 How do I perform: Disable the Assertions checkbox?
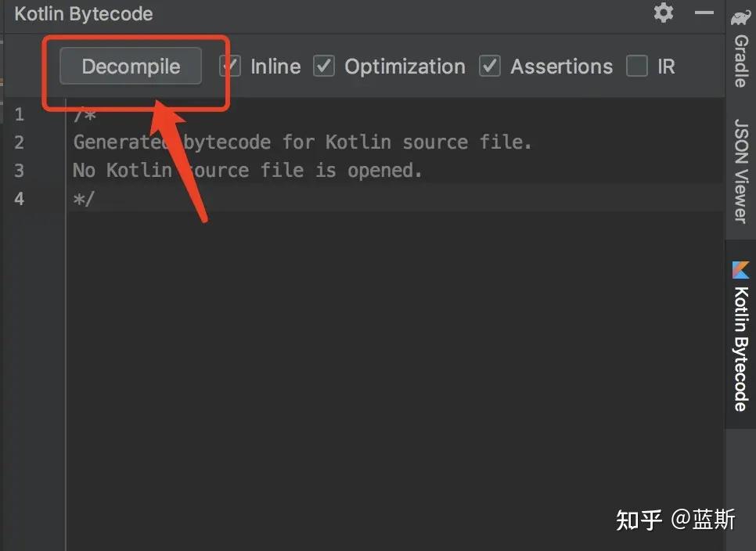[490, 67]
